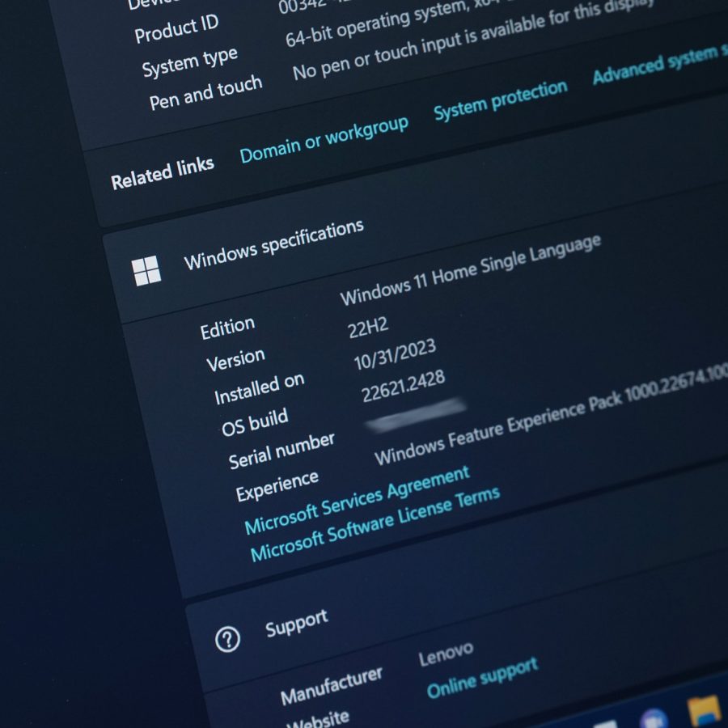Open the Advanced system settings link
Viewport: 728px width, 728px height.
click(x=660, y=64)
